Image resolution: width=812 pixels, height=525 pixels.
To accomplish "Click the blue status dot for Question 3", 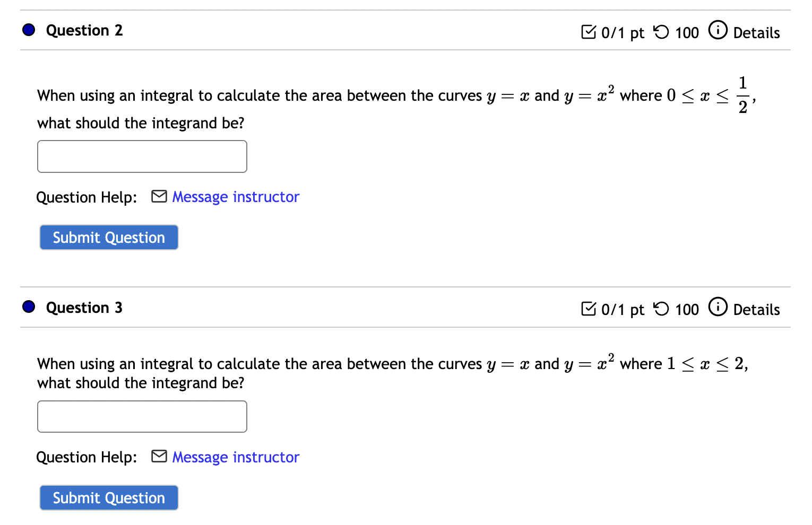I will (29, 307).
